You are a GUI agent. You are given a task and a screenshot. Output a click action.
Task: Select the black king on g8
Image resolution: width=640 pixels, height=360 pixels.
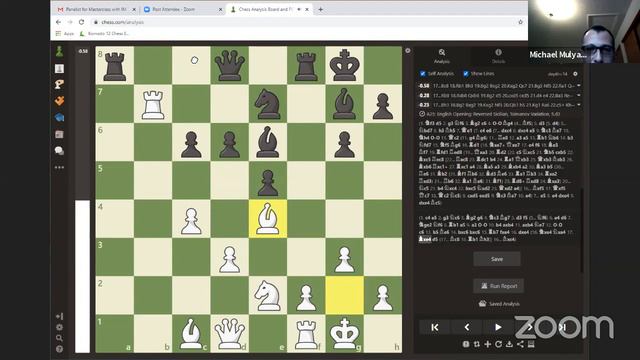[344, 66]
